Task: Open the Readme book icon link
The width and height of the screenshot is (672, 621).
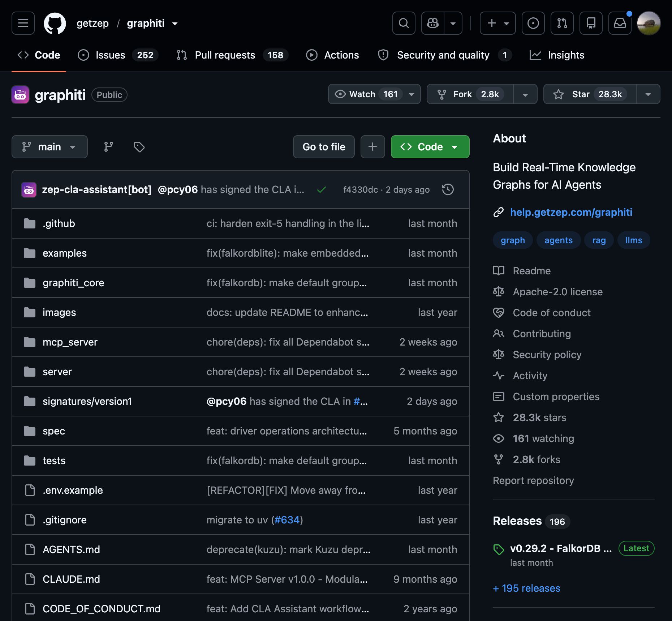Action: click(x=499, y=271)
